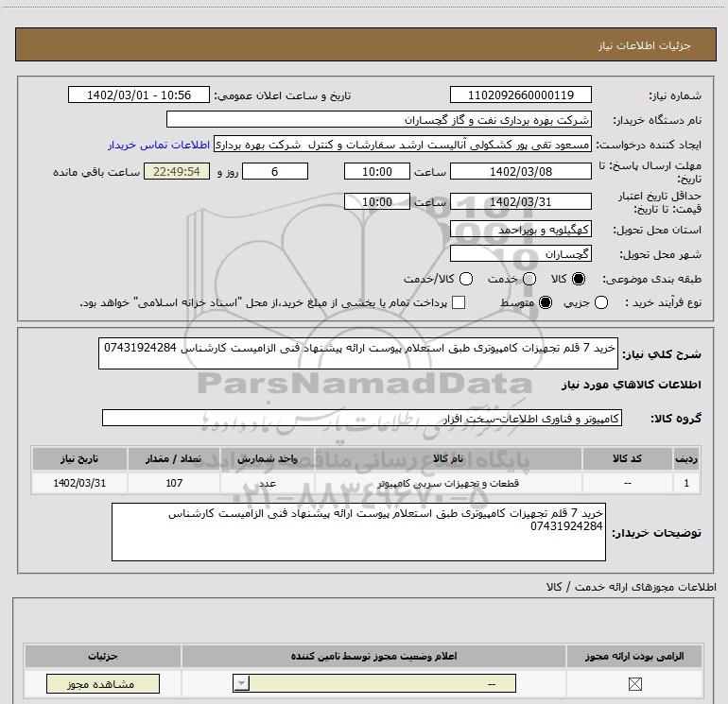This screenshot has height=704, width=728.
Task: Click the goods group field
Action: (x=362, y=418)
